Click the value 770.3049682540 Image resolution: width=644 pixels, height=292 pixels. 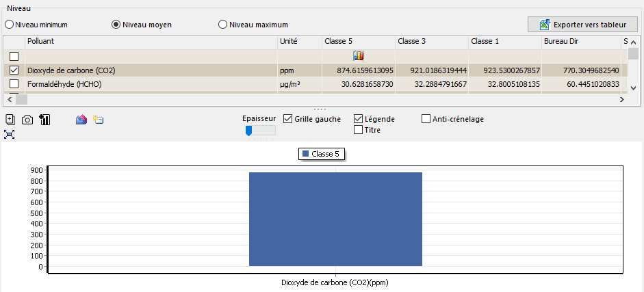(x=591, y=70)
